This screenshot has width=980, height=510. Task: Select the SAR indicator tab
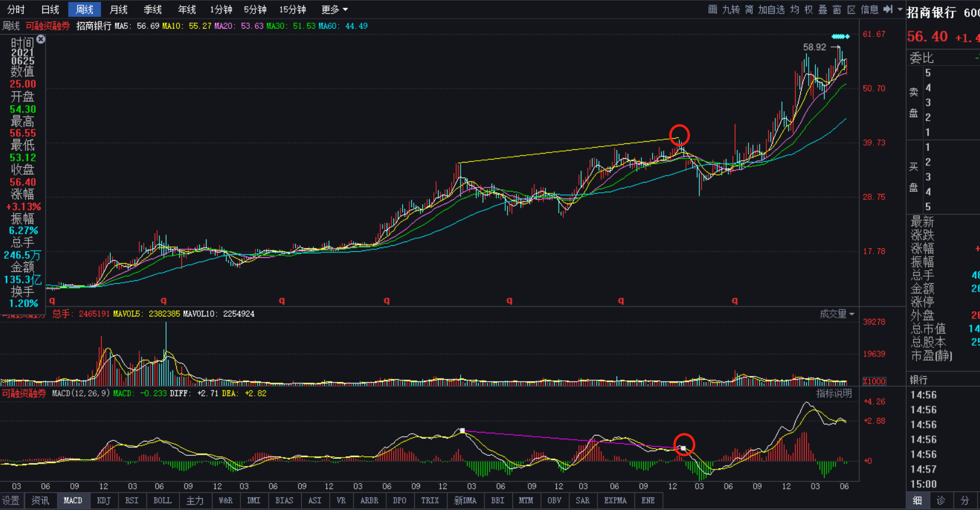(x=583, y=500)
